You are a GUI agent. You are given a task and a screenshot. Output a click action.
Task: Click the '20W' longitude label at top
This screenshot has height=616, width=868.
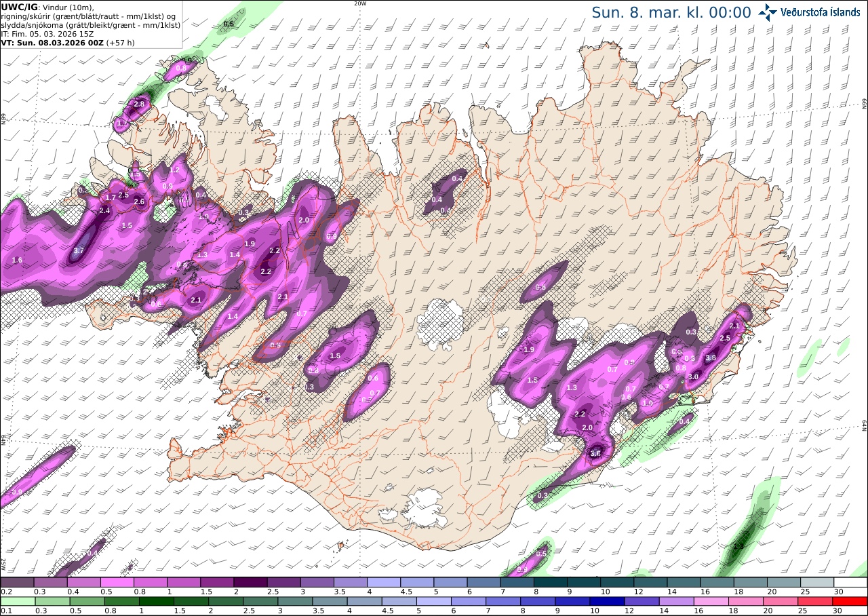click(360, 3)
